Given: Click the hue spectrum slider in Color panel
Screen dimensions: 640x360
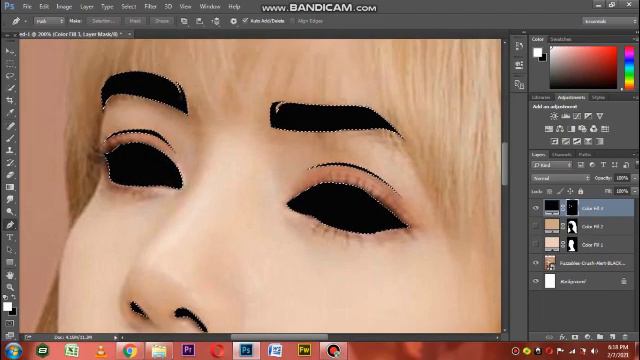Looking at the screenshot, I should point(629,67).
